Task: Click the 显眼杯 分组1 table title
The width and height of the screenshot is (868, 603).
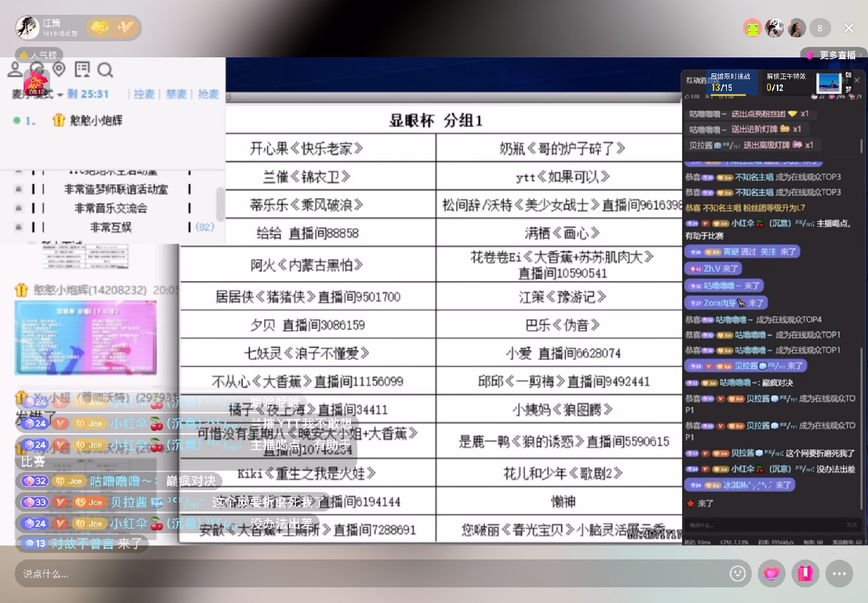Action: 436,120
